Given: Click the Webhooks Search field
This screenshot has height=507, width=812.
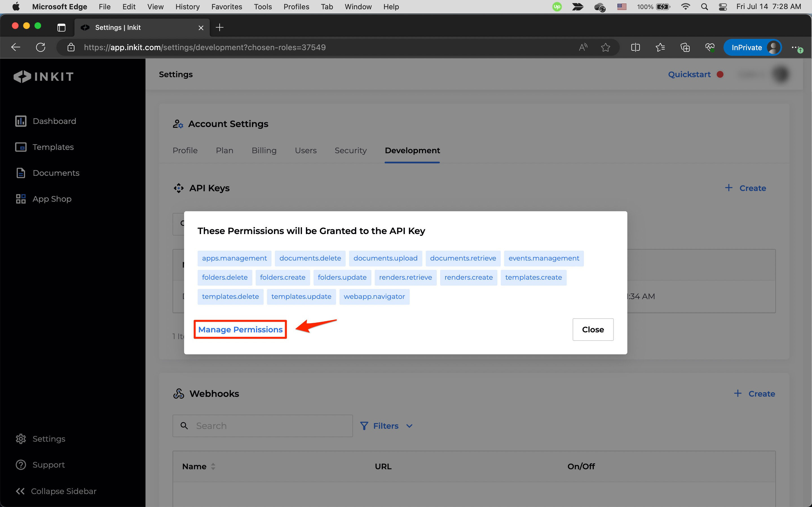Looking at the screenshot, I should (x=263, y=426).
